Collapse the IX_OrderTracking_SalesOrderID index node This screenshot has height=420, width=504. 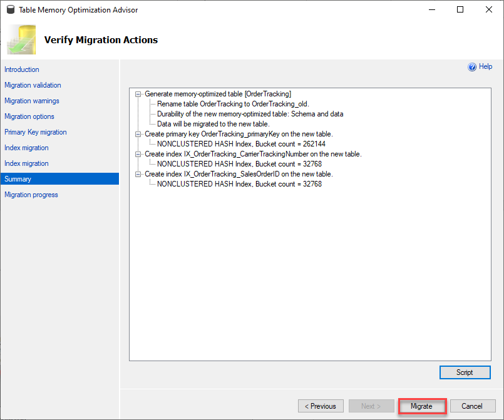[x=138, y=174]
